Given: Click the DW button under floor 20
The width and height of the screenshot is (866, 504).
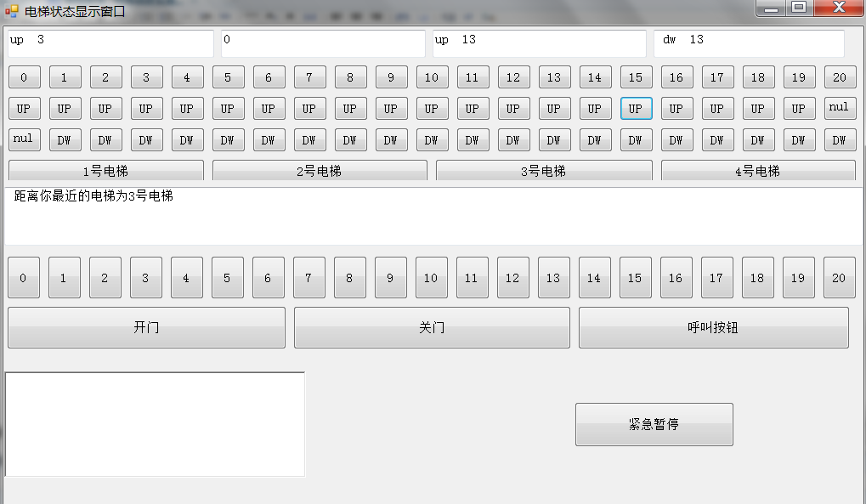Looking at the screenshot, I should [x=840, y=140].
